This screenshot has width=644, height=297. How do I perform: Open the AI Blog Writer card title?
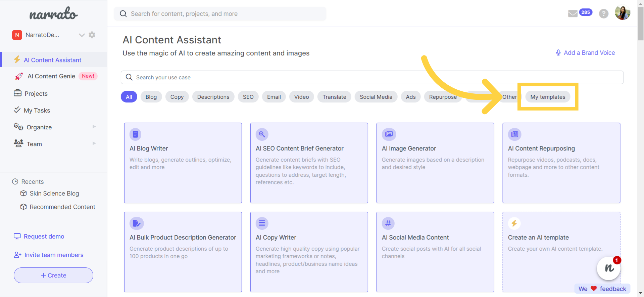[x=149, y=148]
